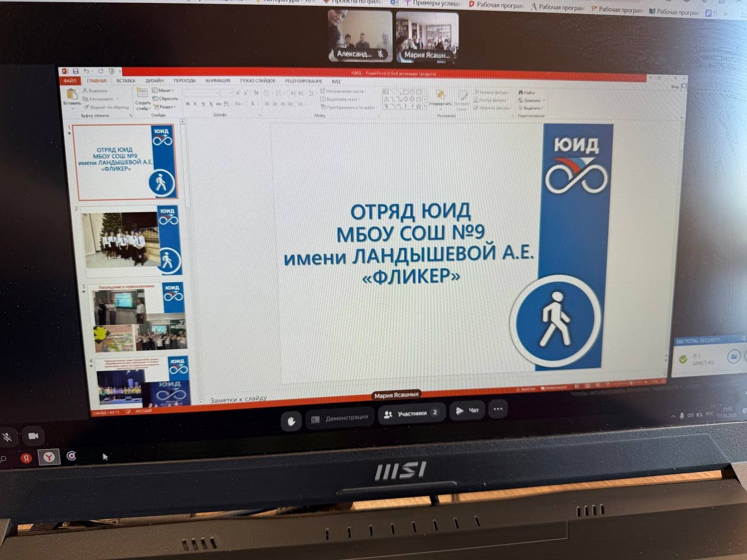Toggle text shadow S formatting
The image size is (747, 560).
tap(211, 104)
